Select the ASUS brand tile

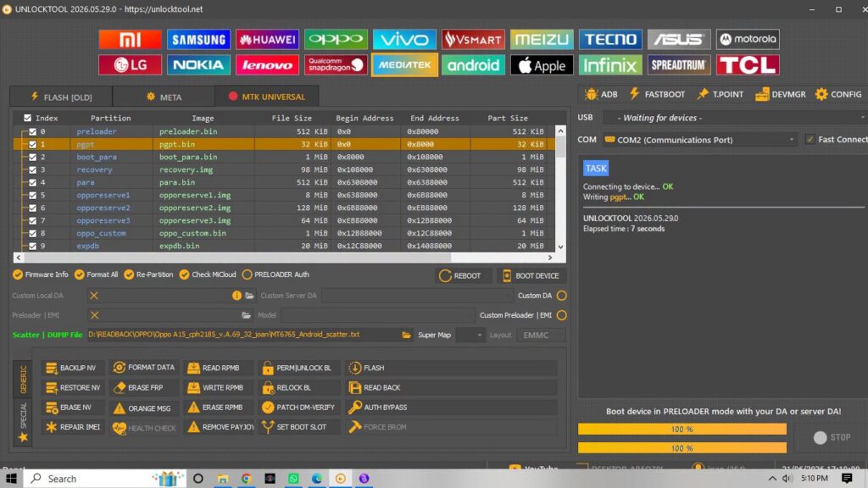point(679,39)
